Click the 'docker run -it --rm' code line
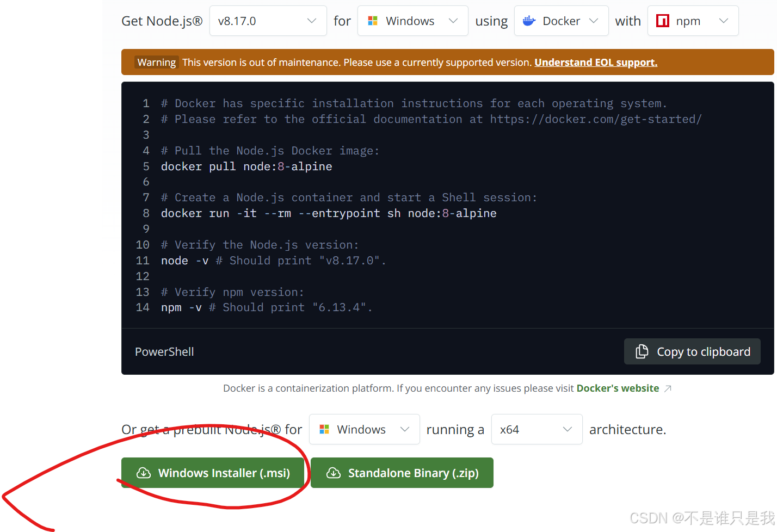 tap(329, 213)
